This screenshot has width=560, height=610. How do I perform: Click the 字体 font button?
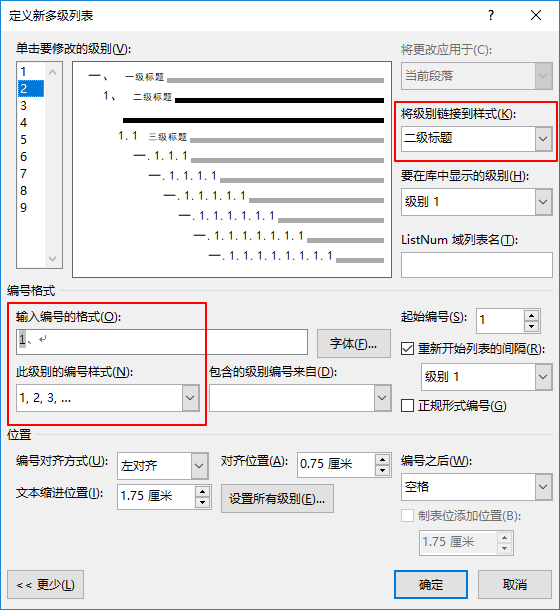click(354, 344)
